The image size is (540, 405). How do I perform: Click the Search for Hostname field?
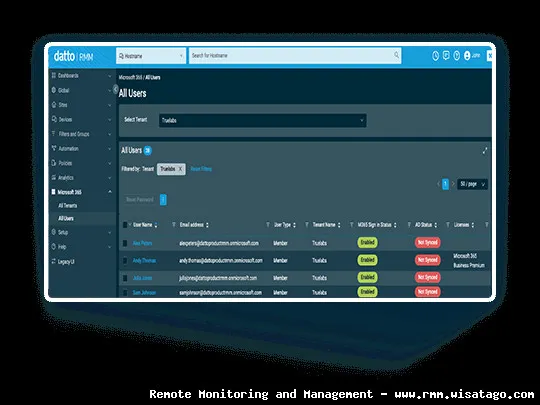pyautogui.click(x=295, y=56)
